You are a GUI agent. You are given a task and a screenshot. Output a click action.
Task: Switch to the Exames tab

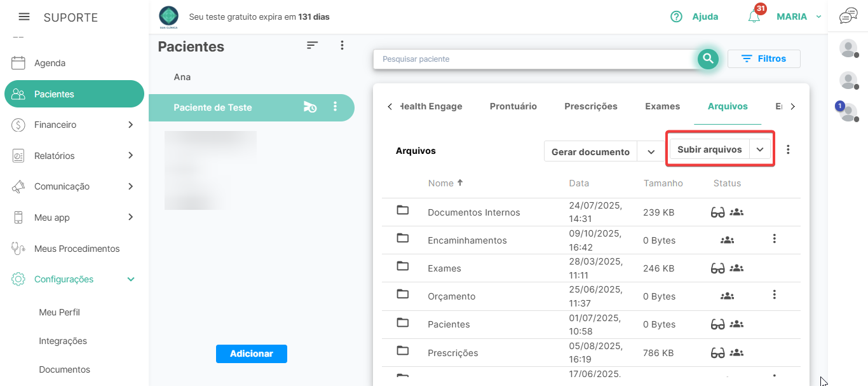[x=662, y=106]
